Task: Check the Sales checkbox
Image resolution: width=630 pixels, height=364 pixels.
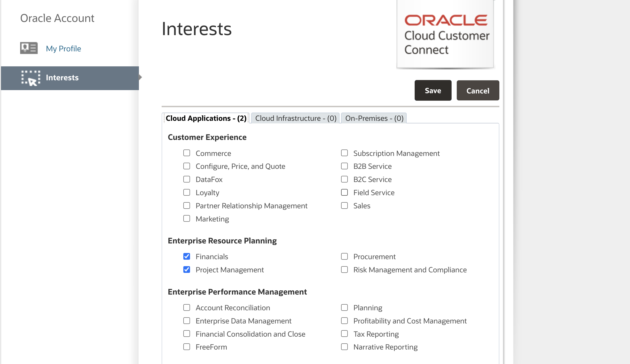Action: coord(344,205)
